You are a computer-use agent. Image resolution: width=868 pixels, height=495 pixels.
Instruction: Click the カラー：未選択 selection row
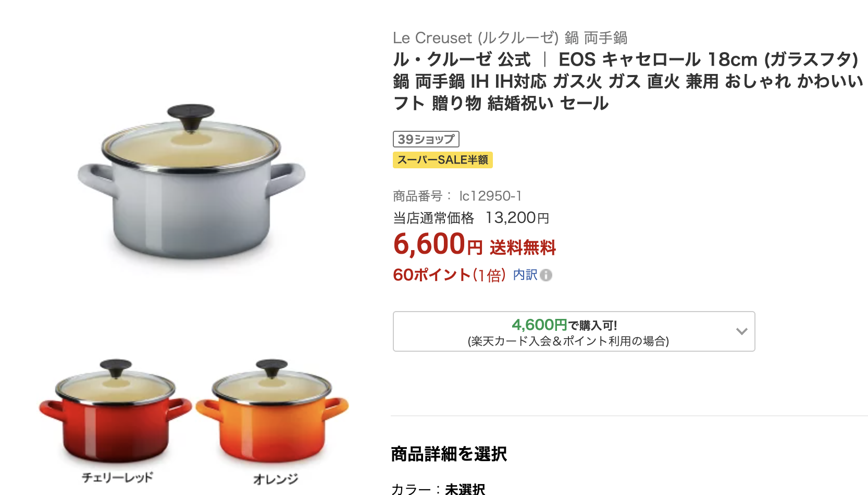pyautogui.click(x=438, y=489)
